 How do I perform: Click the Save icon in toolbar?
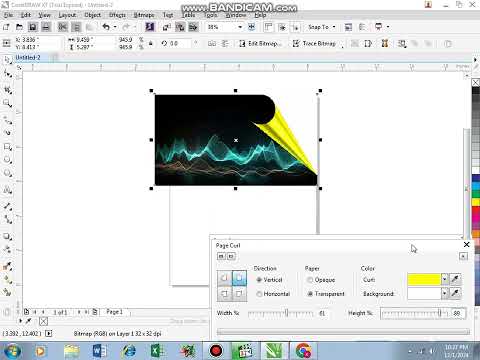click(x=33, y=27)
